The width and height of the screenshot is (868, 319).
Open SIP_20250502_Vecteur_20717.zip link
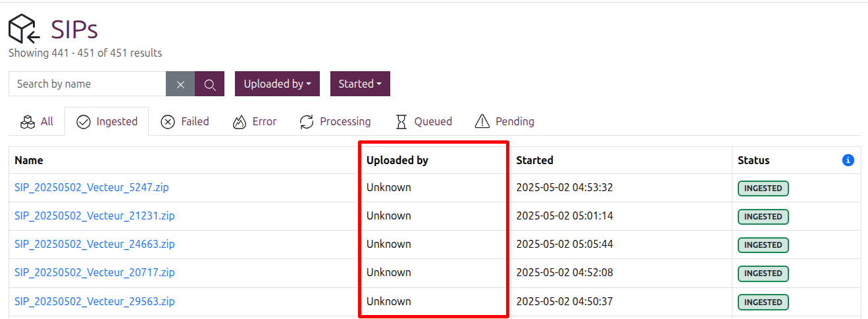point(95,272)
